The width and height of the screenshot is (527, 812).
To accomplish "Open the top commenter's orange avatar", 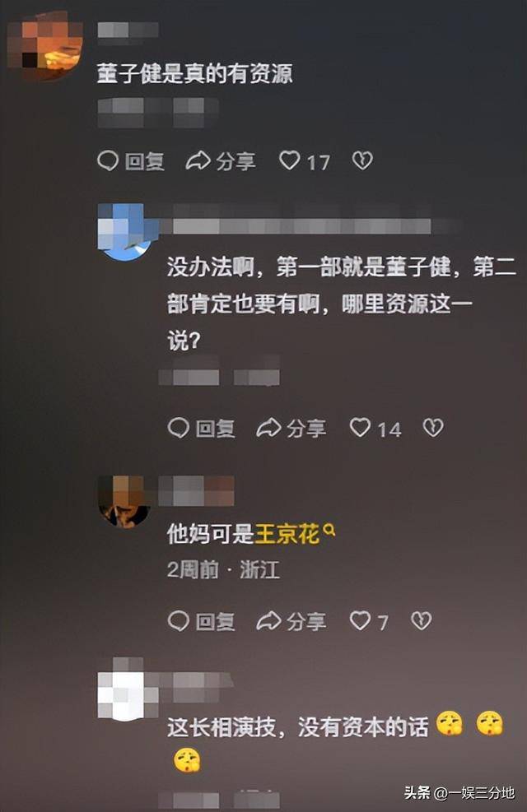I will (x=45, y=47).
